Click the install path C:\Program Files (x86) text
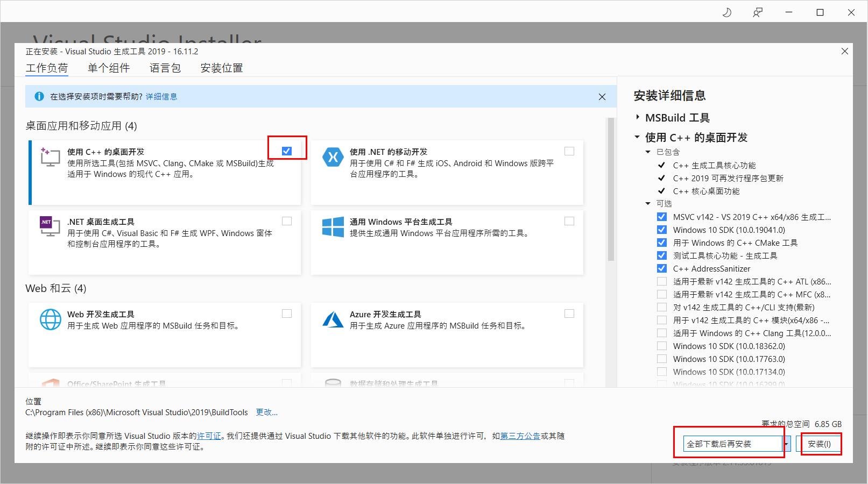868x484 pixels. [x=137, y=412]
